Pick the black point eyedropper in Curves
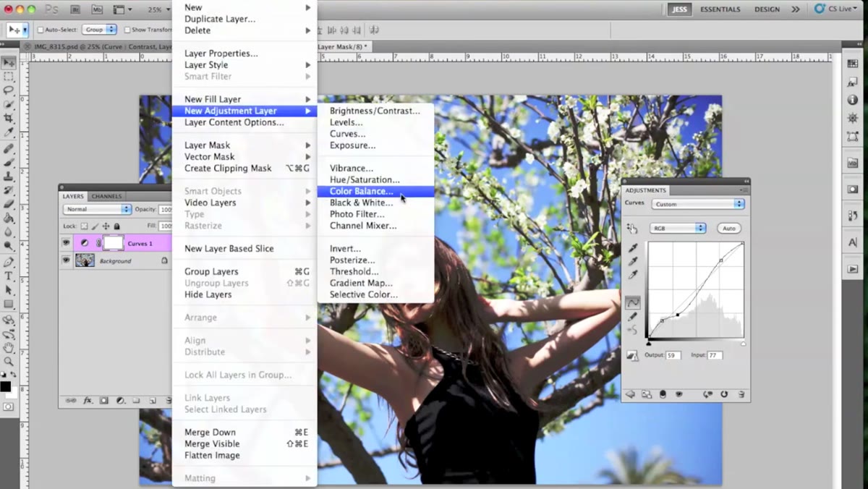This screenshot has width=868, height=489. [x=633, y=248]
